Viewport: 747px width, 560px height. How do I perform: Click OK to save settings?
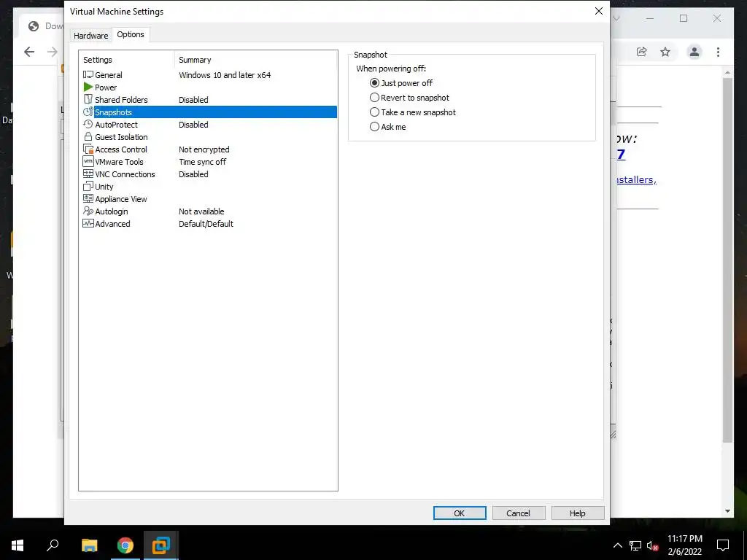(x=460, y=513)
